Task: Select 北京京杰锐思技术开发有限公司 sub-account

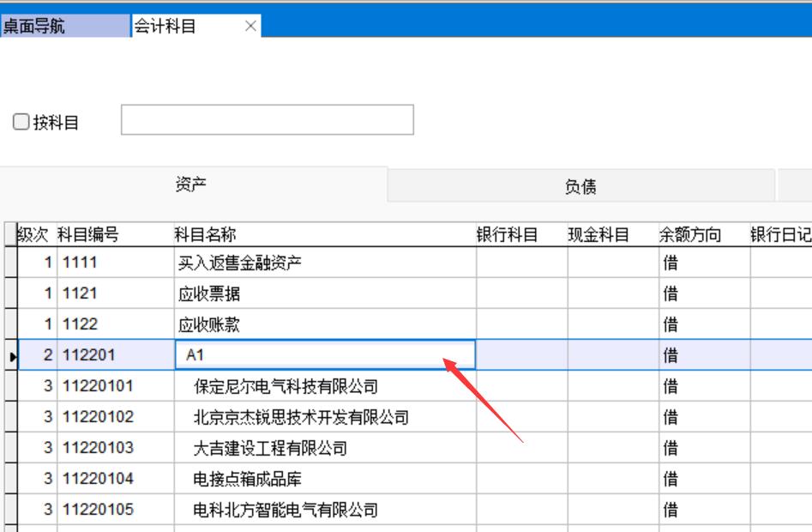Action: [301, 418]
